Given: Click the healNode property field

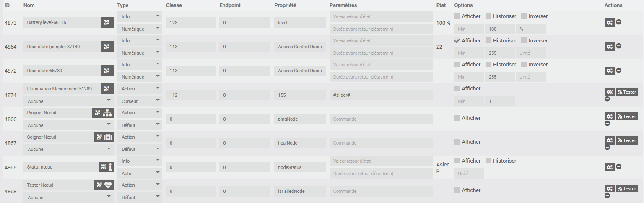Looking at the screenshot, I should tap(300, 143).
